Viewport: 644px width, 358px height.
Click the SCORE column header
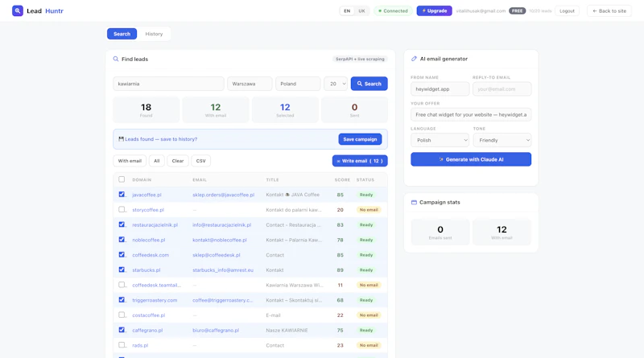pos(342,180)
